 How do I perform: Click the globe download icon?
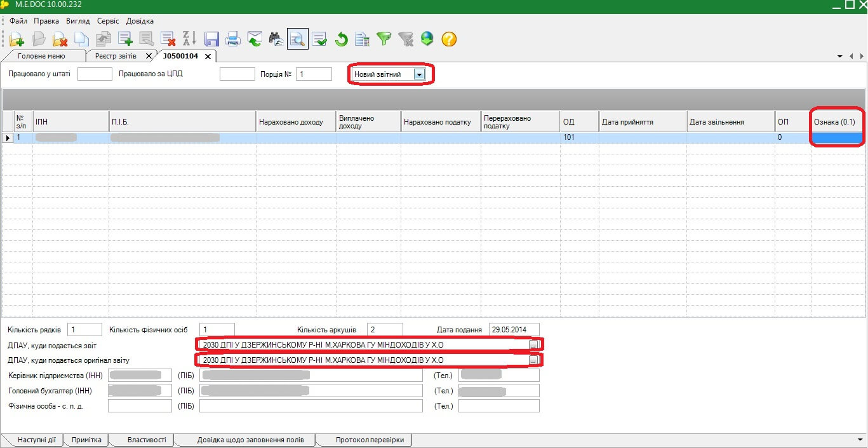pyautogui.click(x=427, y=39)
